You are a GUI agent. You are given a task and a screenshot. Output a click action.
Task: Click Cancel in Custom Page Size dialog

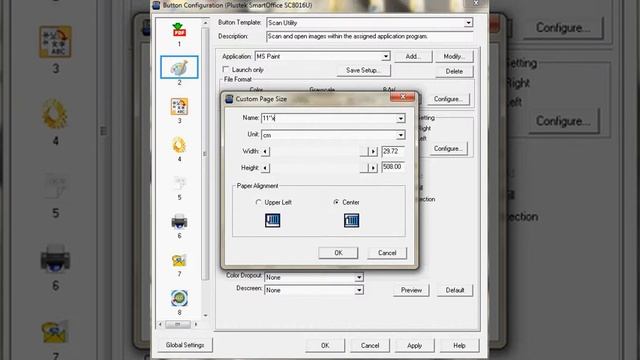pyautogui.click(x=387, y=253)
